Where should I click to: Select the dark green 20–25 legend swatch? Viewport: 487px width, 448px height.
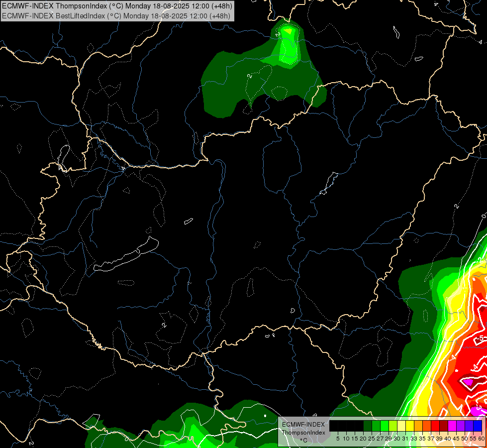368,426
